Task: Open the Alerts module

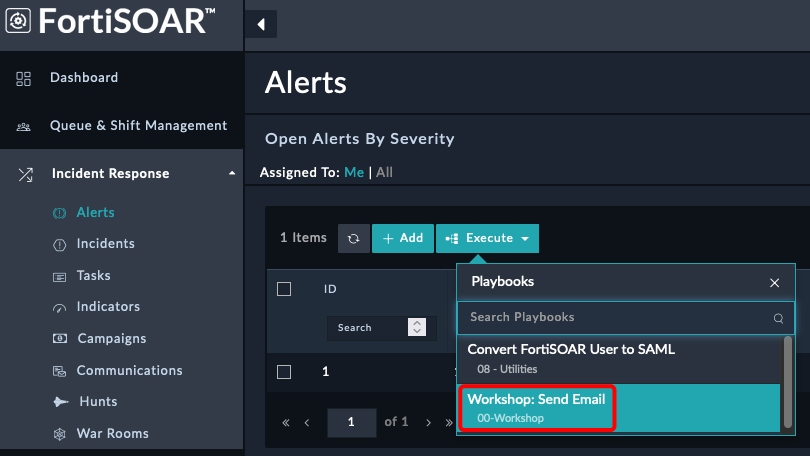Action: pos(96,212)
